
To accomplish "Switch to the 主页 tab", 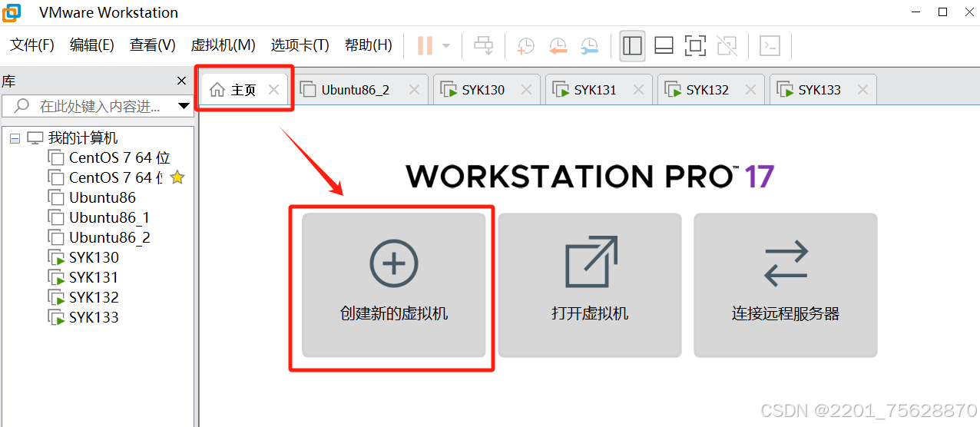I will click(243, 90).
